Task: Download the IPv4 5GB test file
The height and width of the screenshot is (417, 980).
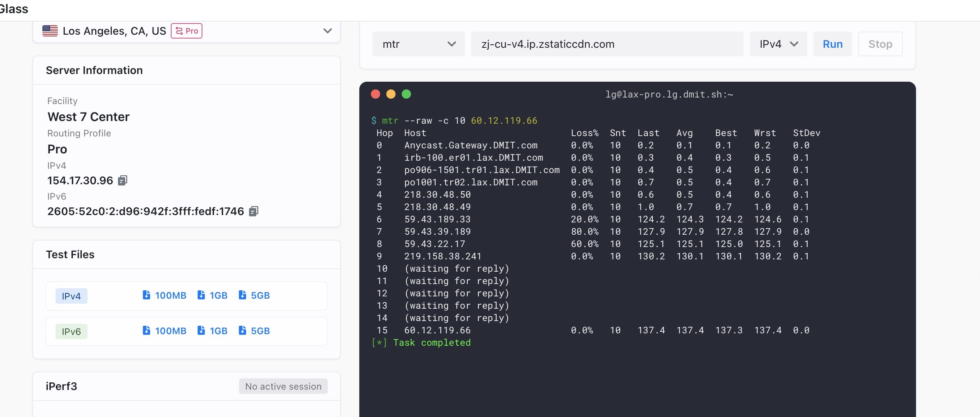Action: [x=254, y=295]
